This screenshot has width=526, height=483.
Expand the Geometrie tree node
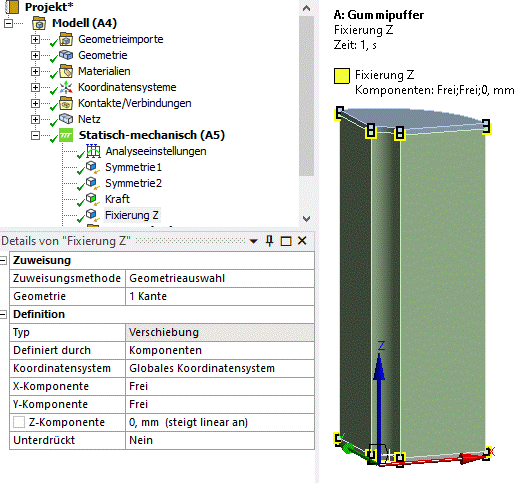pos(35,55)
